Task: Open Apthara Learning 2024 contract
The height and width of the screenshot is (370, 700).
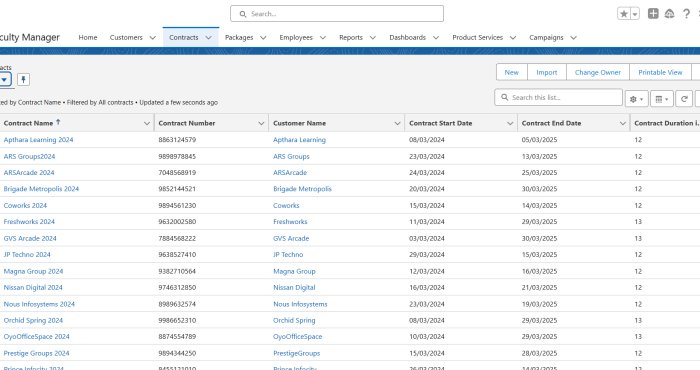Action: (x=38, y=140)
